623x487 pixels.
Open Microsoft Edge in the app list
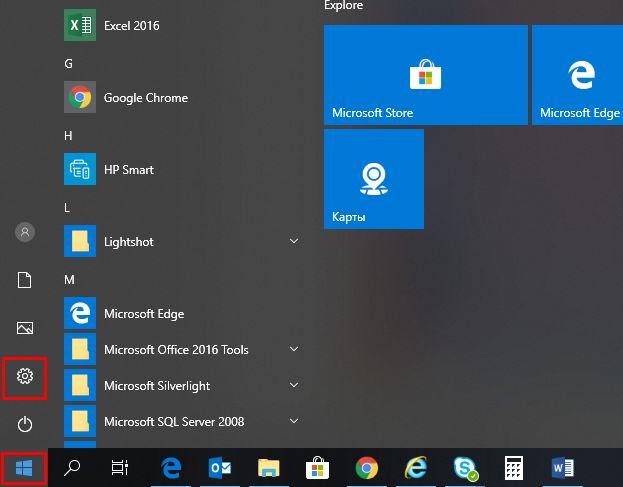pyautogui.click(x=183, y=313)
